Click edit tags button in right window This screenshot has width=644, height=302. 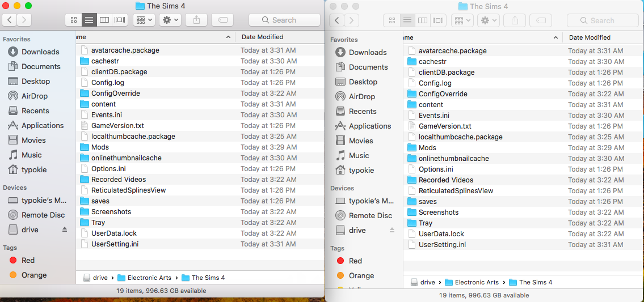tap(541, 20)
